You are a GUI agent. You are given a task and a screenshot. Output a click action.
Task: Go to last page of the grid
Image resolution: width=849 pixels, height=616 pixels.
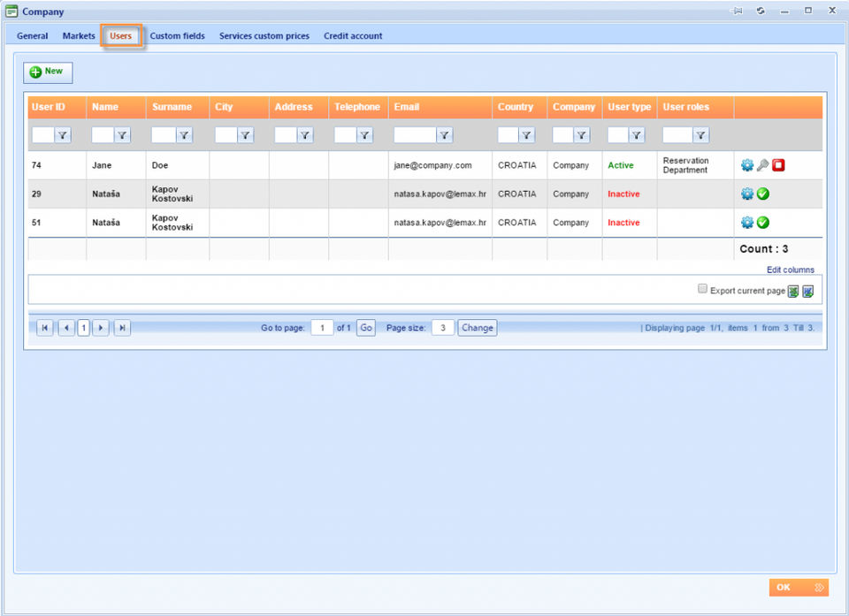pos(122,328)
